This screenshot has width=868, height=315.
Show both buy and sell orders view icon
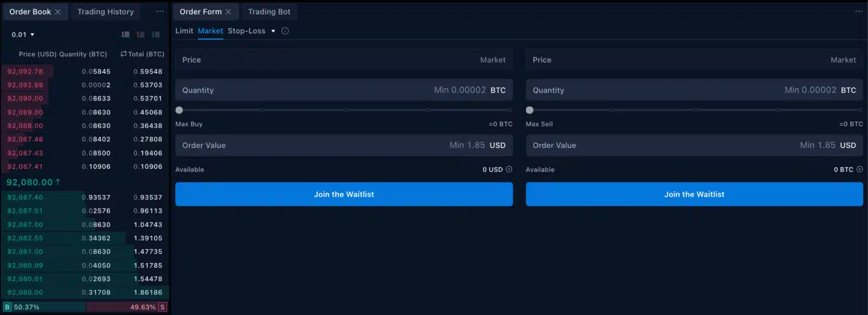126,34
